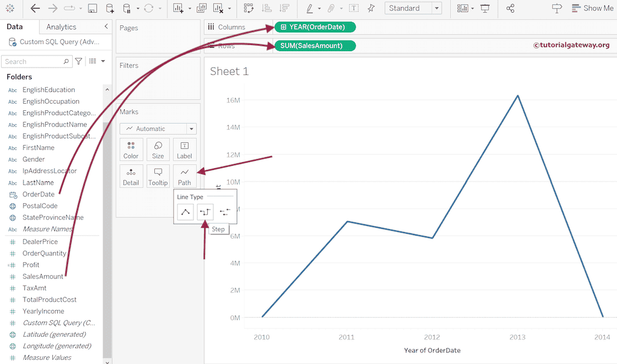617x364 pixels.
Task: Click the Refresh/run update icon
Action: click(x=149, y=8)
